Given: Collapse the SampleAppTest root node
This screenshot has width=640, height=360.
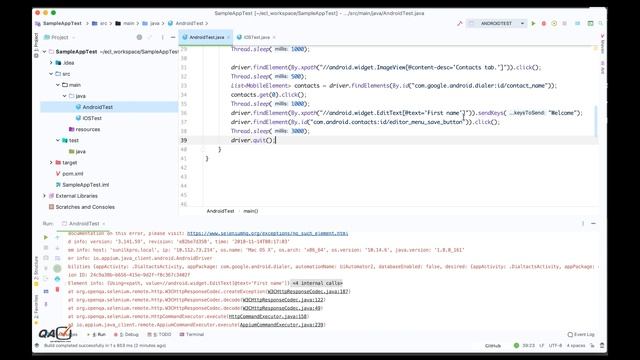Looking at the screenshot, I should coord(44,51).
